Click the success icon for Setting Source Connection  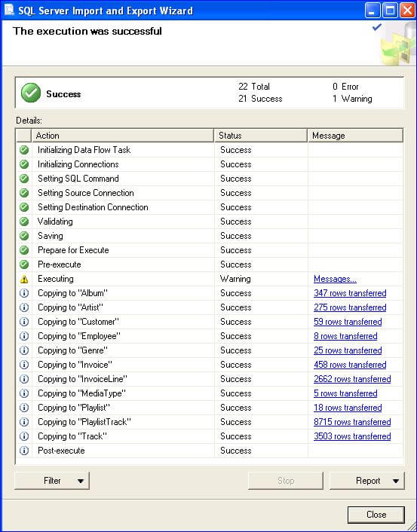[24, 193]
